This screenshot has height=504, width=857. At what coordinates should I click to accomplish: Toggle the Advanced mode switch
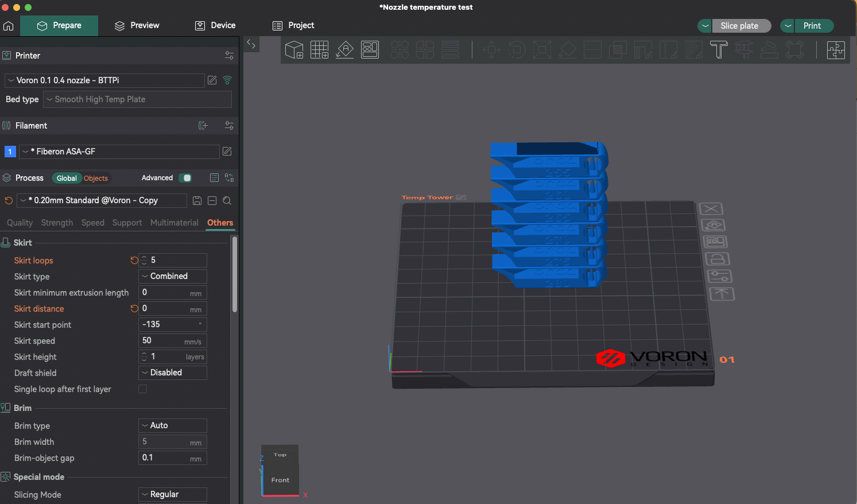pyautogui.click(x=185, y=178)
